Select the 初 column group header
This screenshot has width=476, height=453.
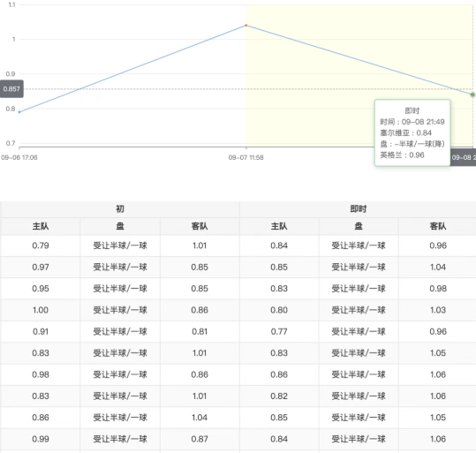pyautogui.click(x=120, y=209)
